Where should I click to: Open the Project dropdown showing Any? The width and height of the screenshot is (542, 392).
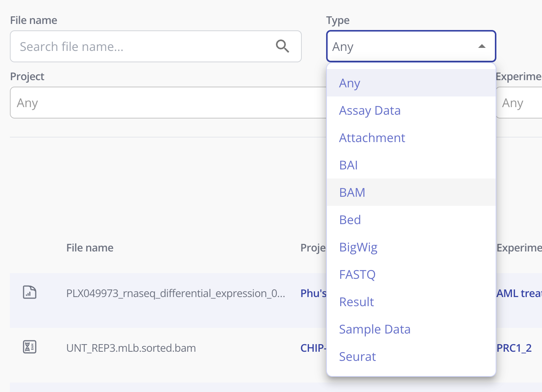pos(163,103)
